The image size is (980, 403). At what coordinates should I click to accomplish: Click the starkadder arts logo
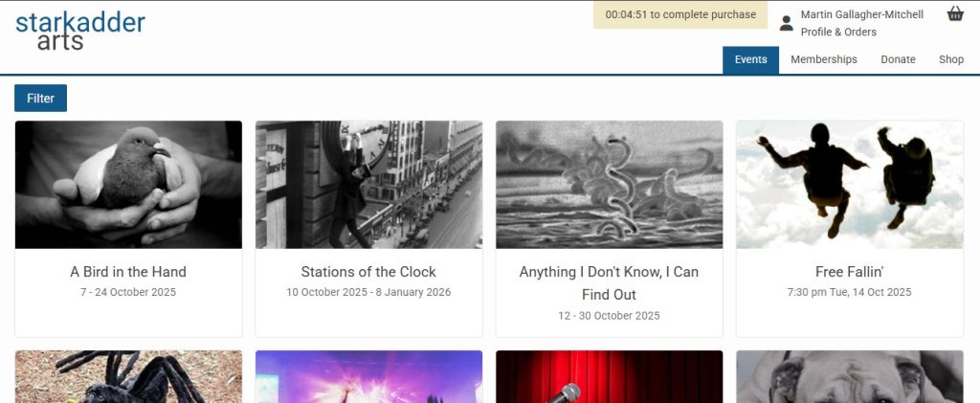tap(80, 32)
